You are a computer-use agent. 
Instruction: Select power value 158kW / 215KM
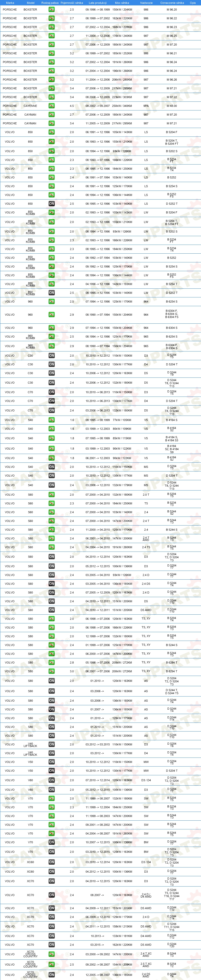pos(122,926)
